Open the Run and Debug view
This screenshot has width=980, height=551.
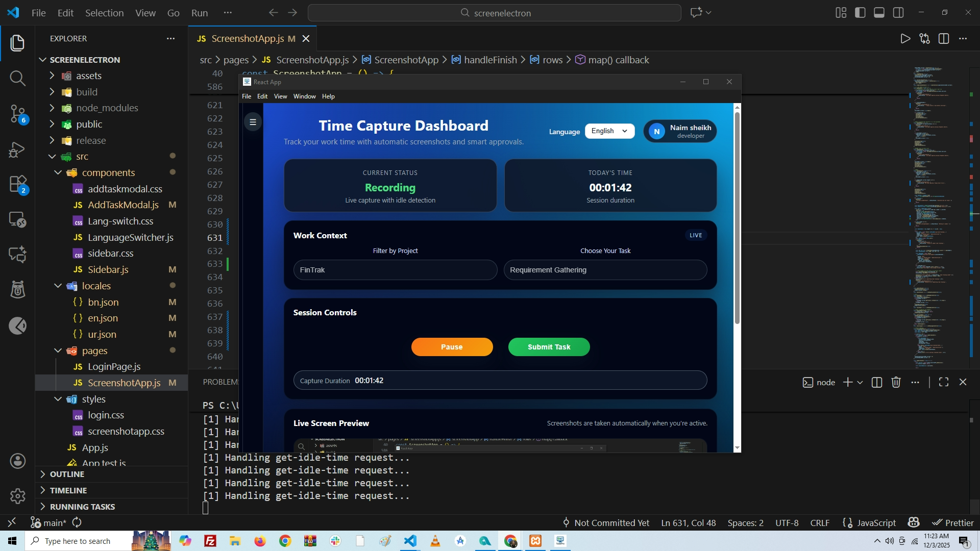(17, 149)
